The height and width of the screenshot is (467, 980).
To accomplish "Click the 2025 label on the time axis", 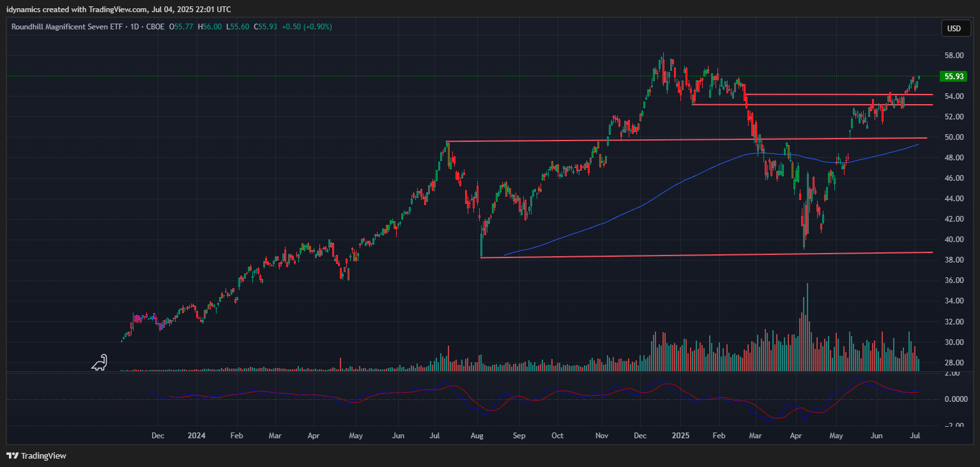I will coord(680,436).
